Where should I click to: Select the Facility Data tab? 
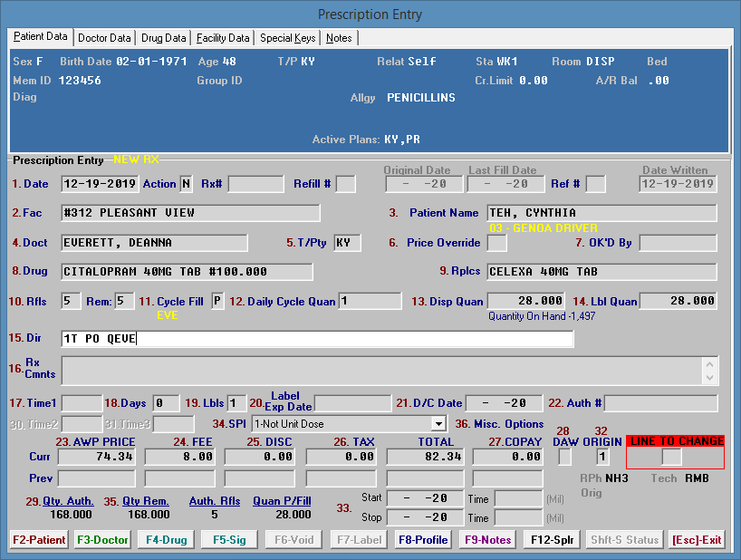223,38
